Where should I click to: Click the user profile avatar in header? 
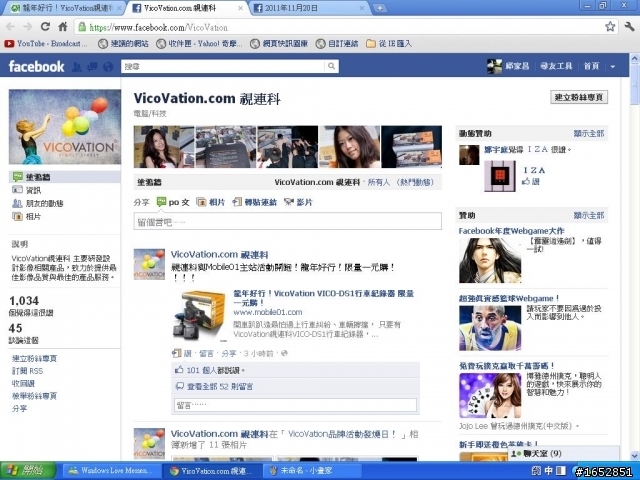(x=494, y=66)
